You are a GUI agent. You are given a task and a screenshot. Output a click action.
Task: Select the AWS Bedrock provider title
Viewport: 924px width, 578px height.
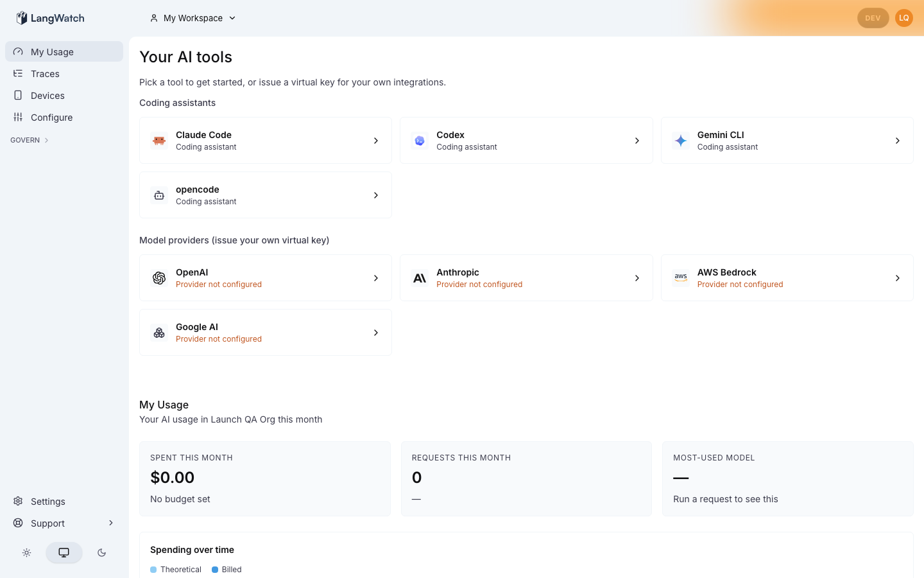click(727, 272)
